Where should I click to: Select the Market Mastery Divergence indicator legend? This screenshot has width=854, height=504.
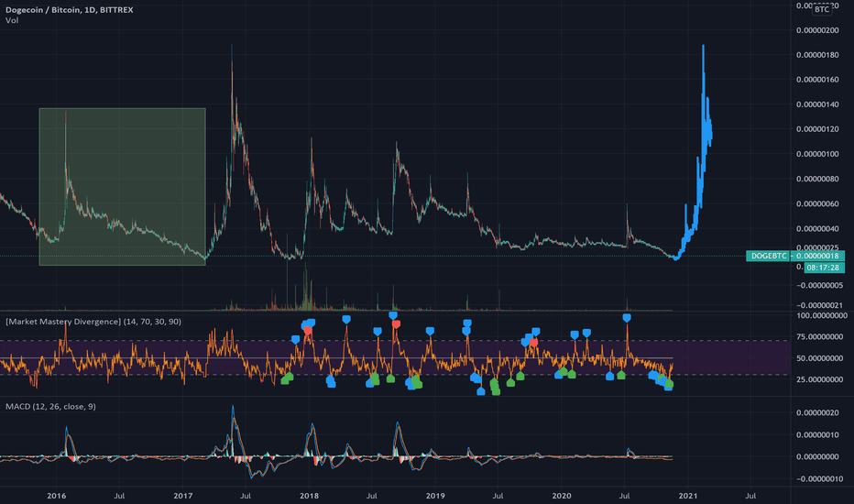[x=93, y=322]
